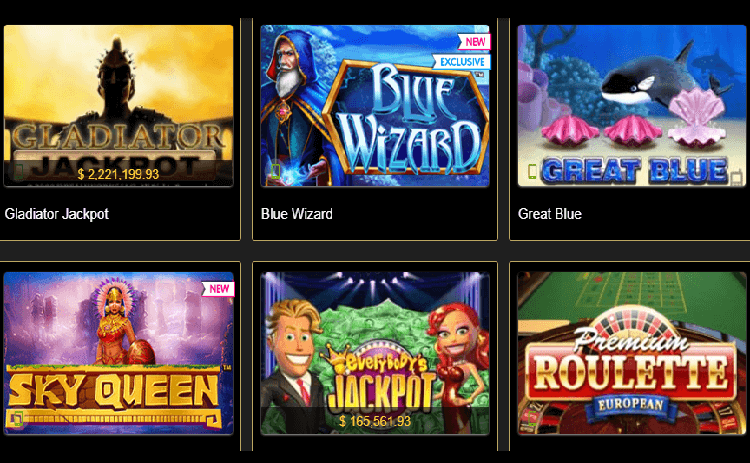The height and width of the screenshot is (463, 750).
Task: Click the mobile icon on Premium Roulette
Action: click(x=532, y=419)
